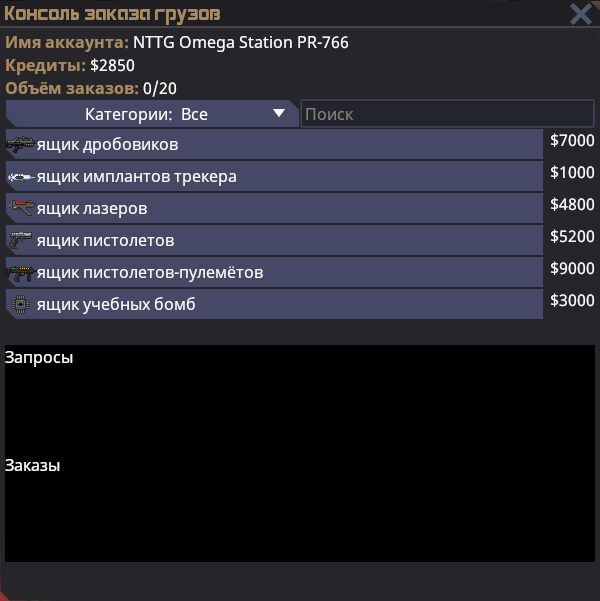Viewport: 600px width, 601px height.
Task: Click the submachine gun icon
Action: click(20, 273)
